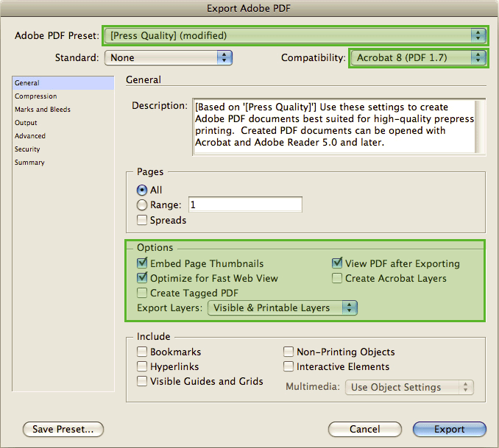Show the Summary panel

tap(29, 163)
